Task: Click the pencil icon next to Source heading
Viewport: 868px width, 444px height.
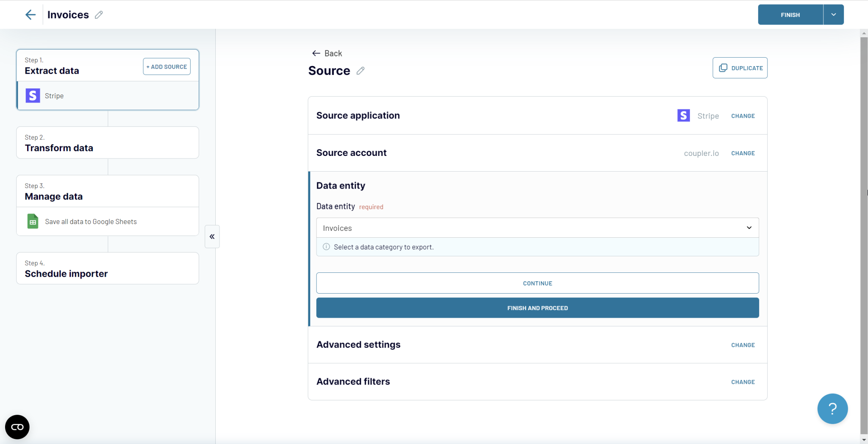Action: [x=360, y=71]
